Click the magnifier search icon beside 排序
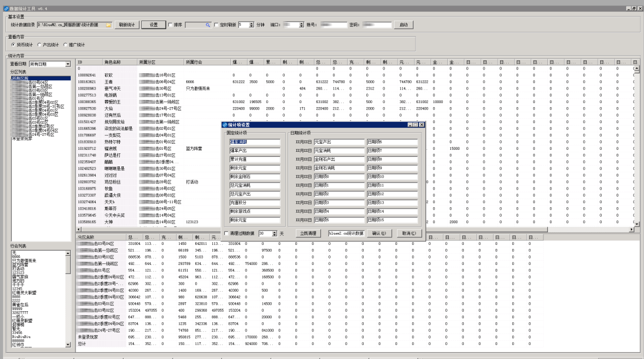 207,25
